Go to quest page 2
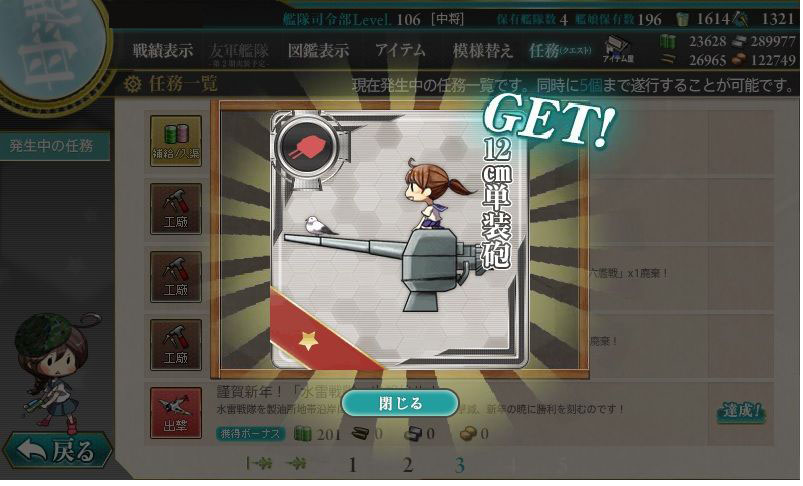The width and height of the screenshot is (803, 486). (408, 465)
